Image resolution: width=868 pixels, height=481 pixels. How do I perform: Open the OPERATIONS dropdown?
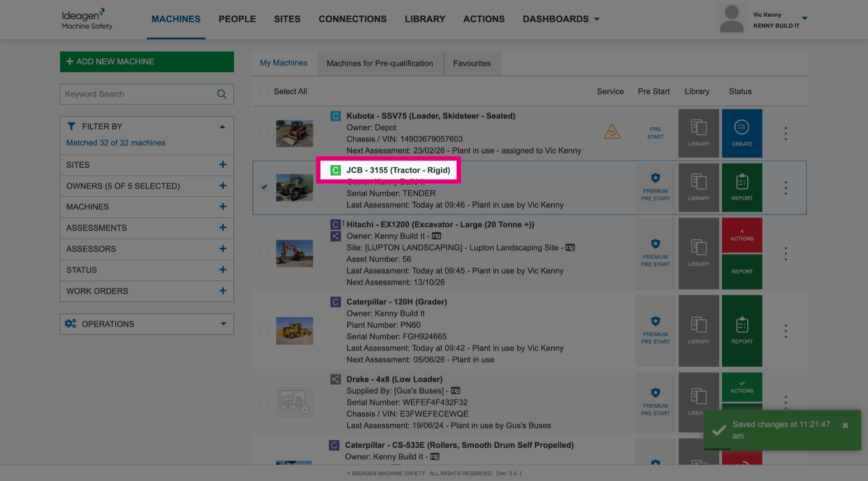tap(147, 324)
